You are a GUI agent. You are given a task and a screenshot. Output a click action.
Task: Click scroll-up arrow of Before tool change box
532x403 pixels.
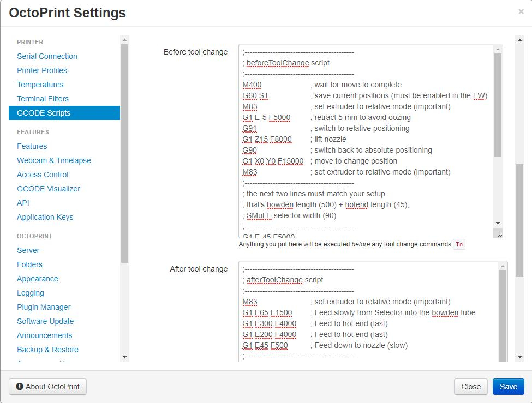coord(498,49)
